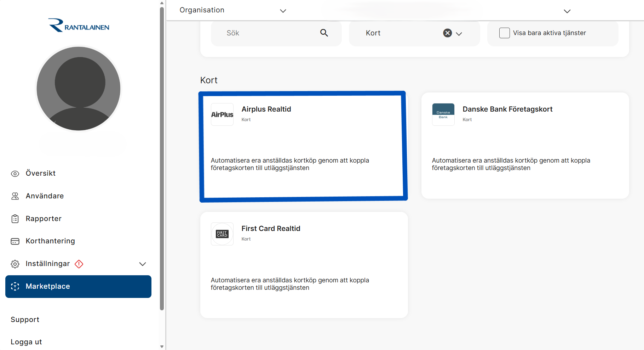Navigate to Rapporter
The height and width of the screenshot is (350, 644).
click(78, 219)
